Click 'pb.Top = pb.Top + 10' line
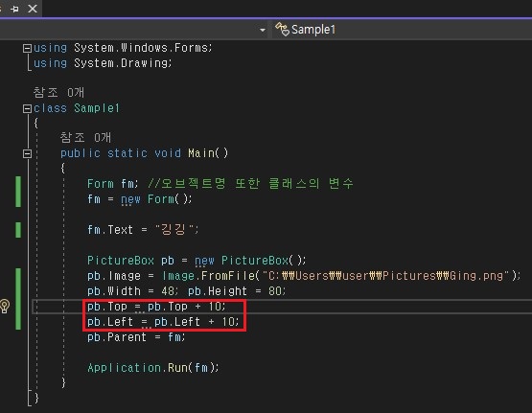Viewport: 532px width, 413px height. [156, 307]
